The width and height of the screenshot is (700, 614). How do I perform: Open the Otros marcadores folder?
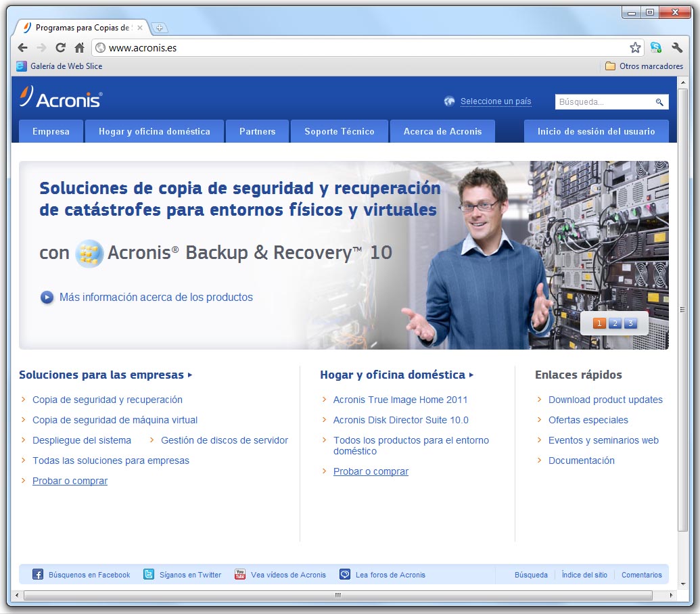[644, 66]
